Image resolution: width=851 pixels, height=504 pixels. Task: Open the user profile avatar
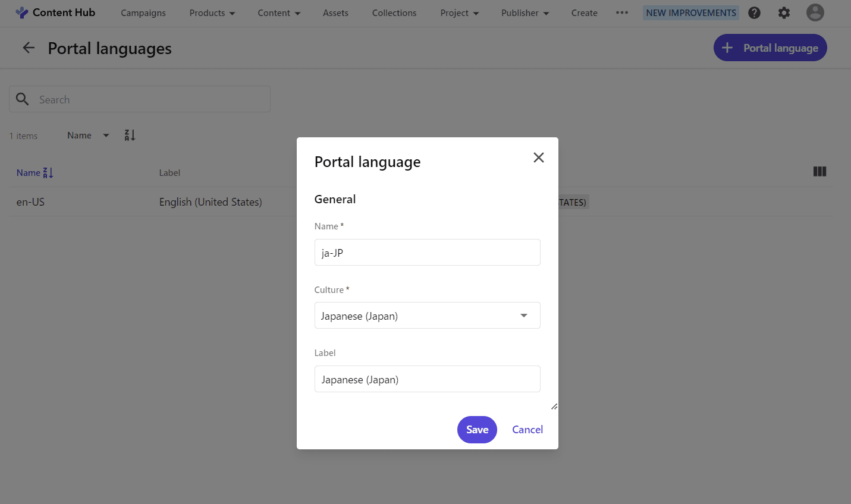815,12
